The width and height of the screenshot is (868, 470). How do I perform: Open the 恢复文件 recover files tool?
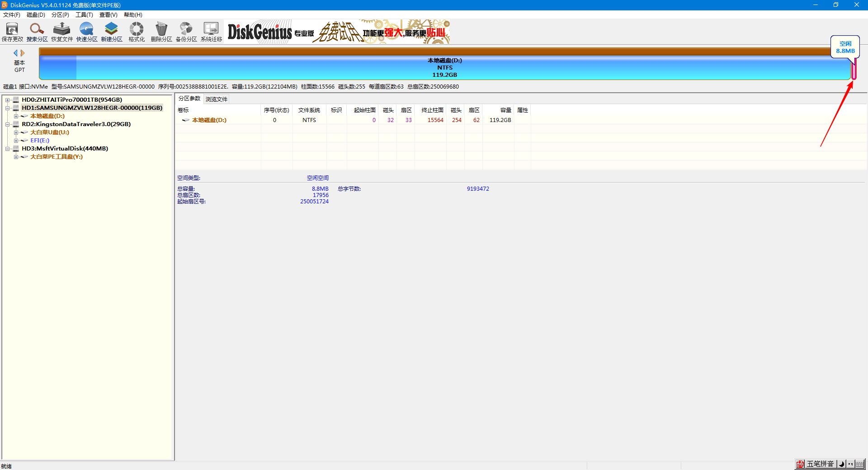tap(62, 32)
